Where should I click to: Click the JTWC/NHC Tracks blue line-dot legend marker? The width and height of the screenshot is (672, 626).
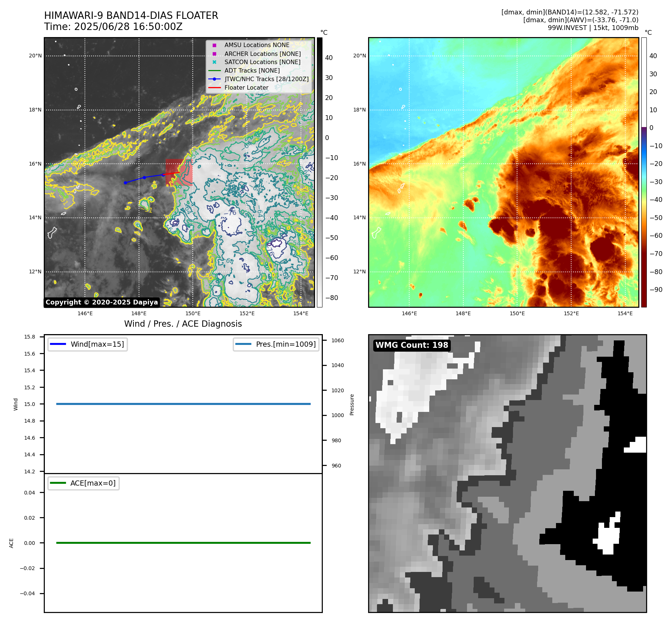(214, 79)
